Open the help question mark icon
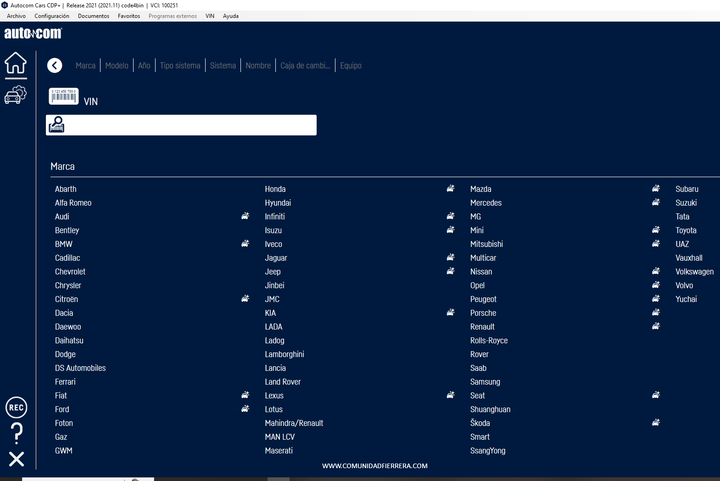Viewport: 720px width, 481px height. click(x=16, y=433)
